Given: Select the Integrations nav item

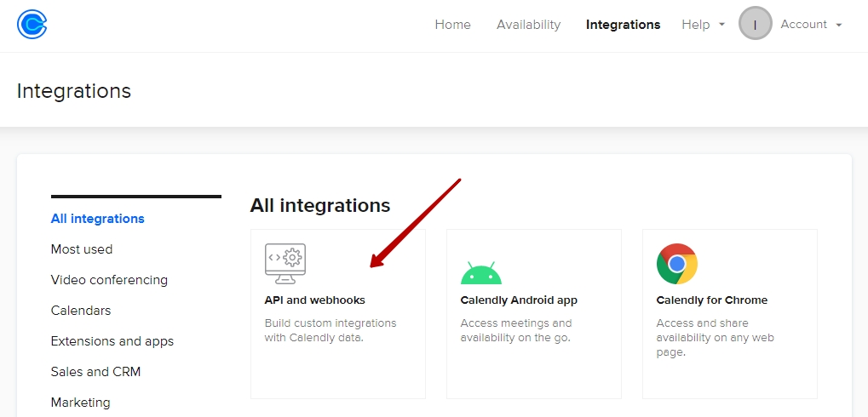Looking at the screenshot, I should coord(623,25).
